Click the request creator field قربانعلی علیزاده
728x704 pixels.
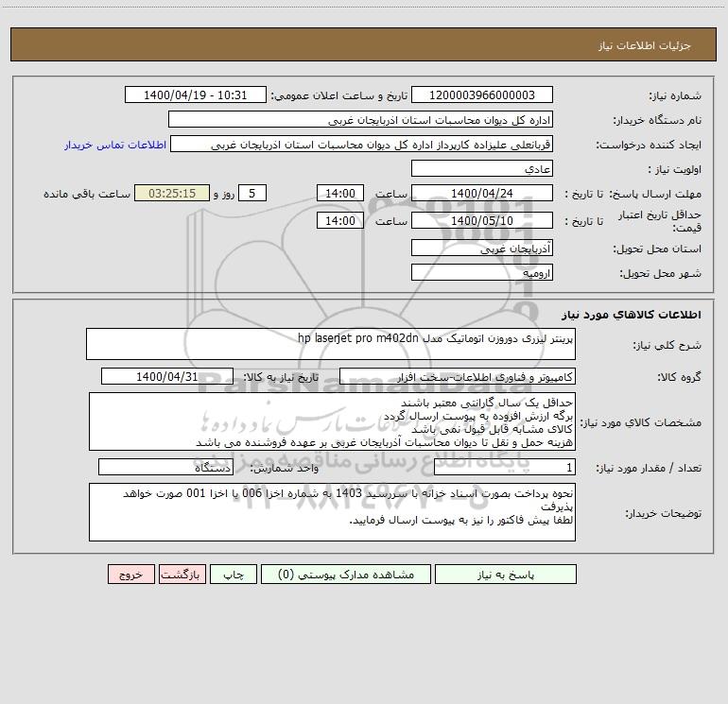[362, 145]
